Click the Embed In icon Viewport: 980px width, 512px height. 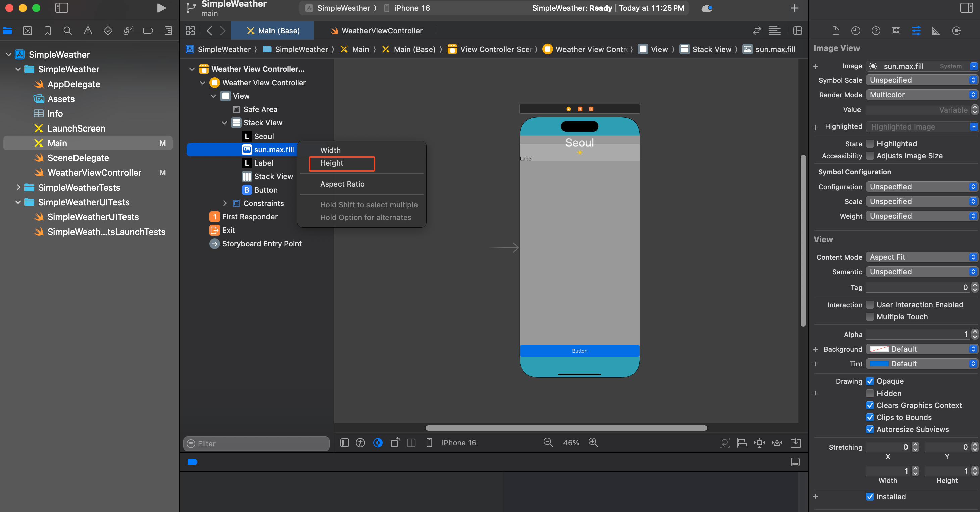[x=795, y=443]
